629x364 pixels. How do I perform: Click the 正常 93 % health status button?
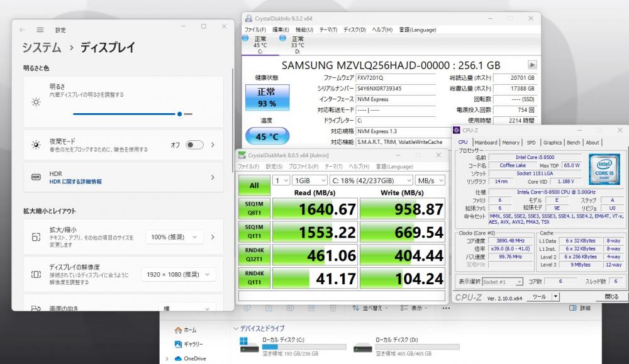pyautogui.click(x=267, y=97)
